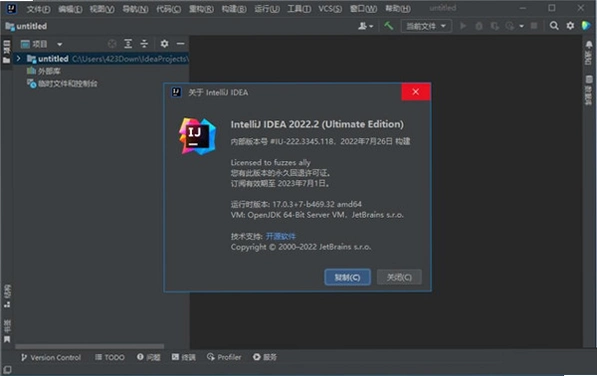The width and height of the screenshot is (597, 376).
Task: Expand the untitled project tree node
Action: coord(18,59)
